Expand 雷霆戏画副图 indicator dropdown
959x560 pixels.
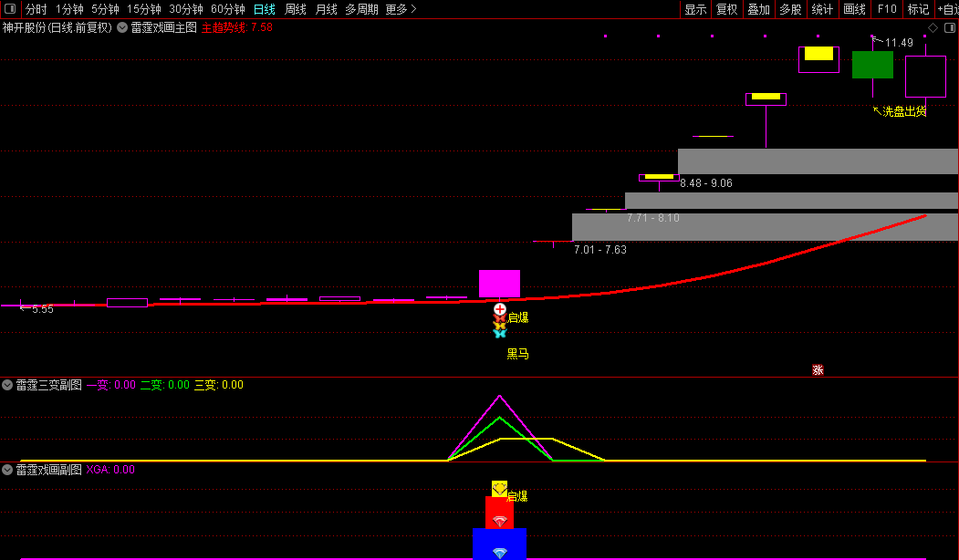coord(7,470)
